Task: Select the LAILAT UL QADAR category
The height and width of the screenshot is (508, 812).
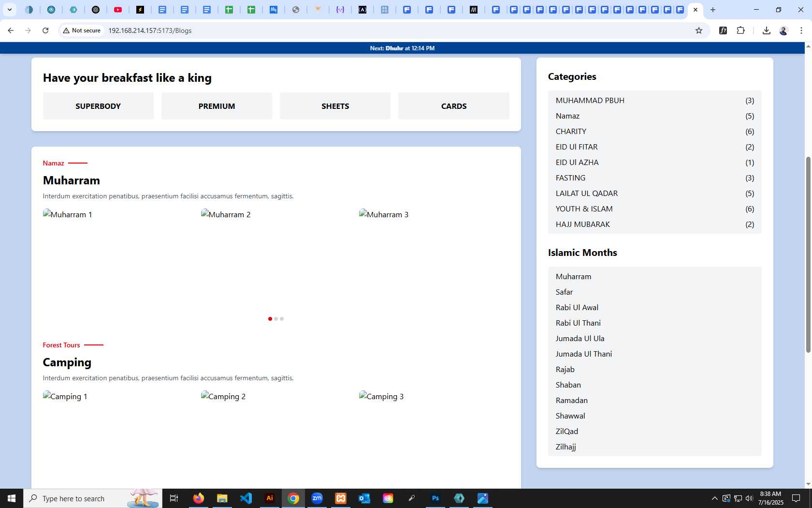Action: (x=655, y=194)
